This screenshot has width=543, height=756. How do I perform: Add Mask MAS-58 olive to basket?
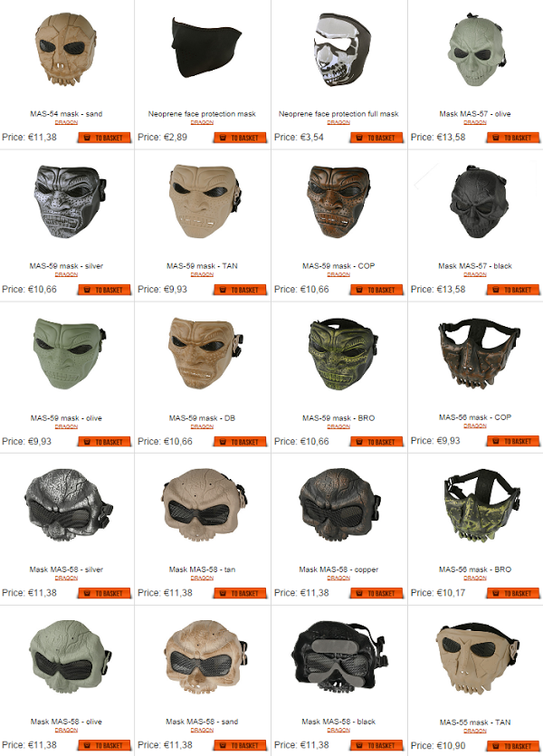point(104,745)
